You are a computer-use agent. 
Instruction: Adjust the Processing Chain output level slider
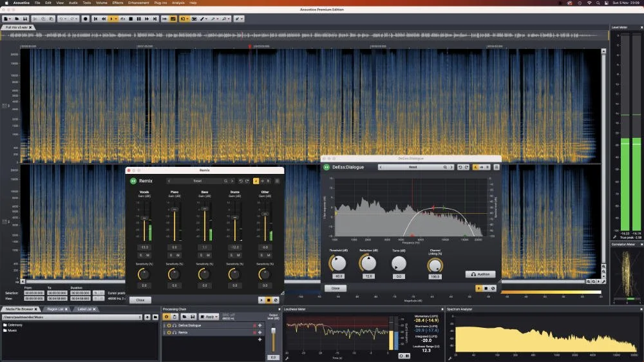point(274,330)
